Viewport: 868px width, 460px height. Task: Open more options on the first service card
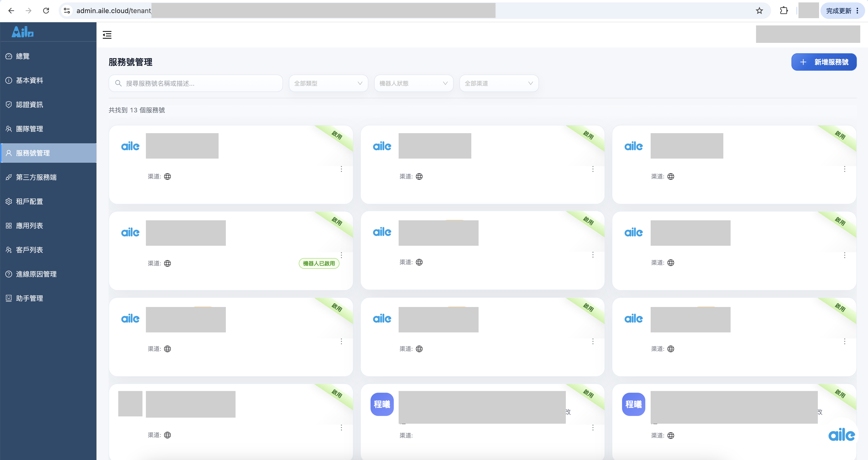pyautogui.click(x=341, y=169)
